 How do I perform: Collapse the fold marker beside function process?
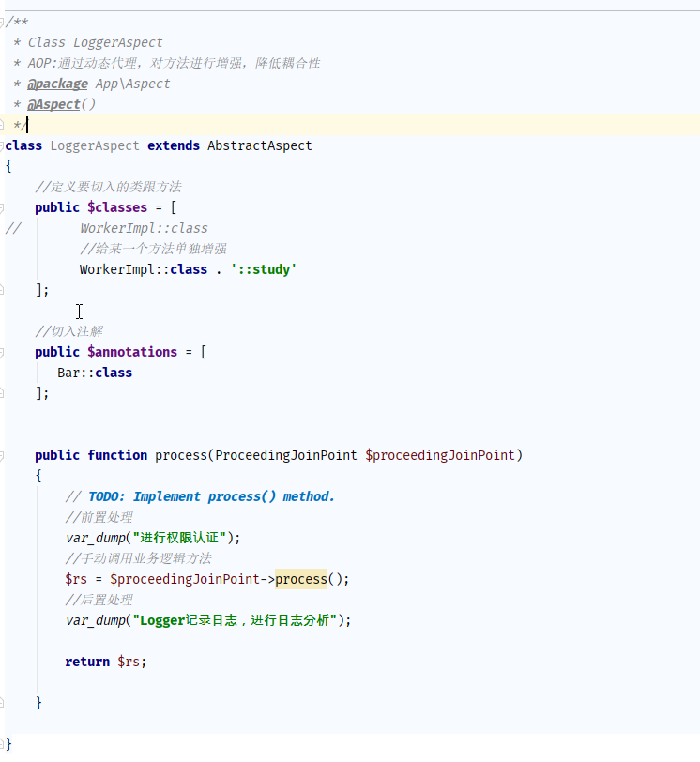(2, 455)
